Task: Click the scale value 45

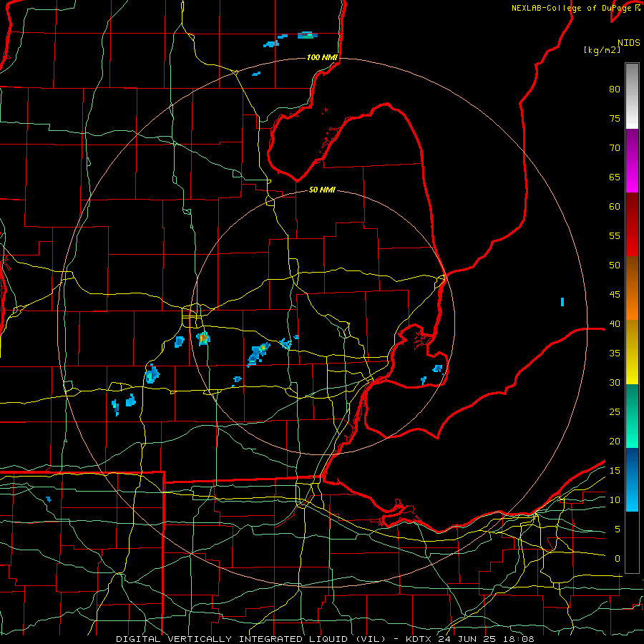Action: coord(615,295)
